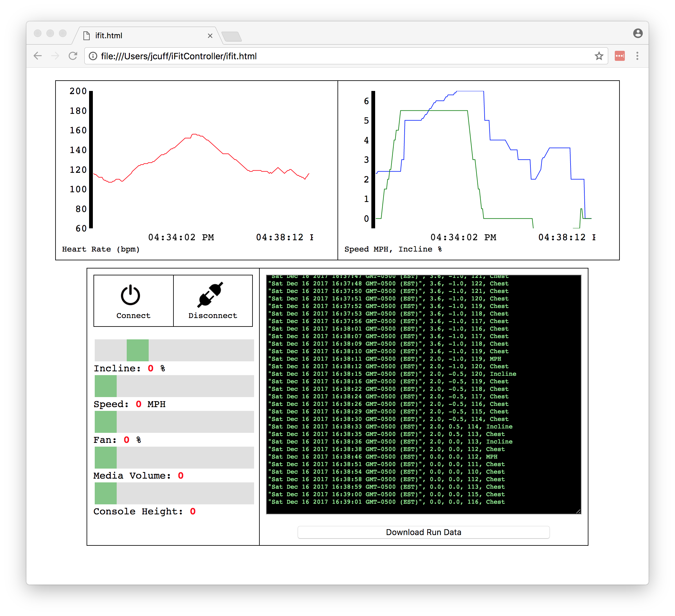Image resolution: width=675 pixels, height=616 pixels.
Task: Click the Media Volume slider handle
Action: (x=106, y=458)
